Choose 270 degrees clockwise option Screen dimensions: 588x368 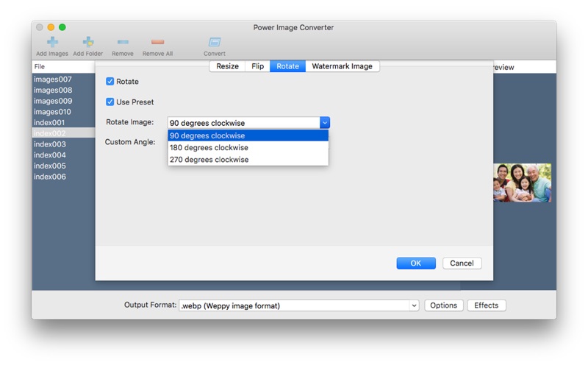tap(248, 160)
